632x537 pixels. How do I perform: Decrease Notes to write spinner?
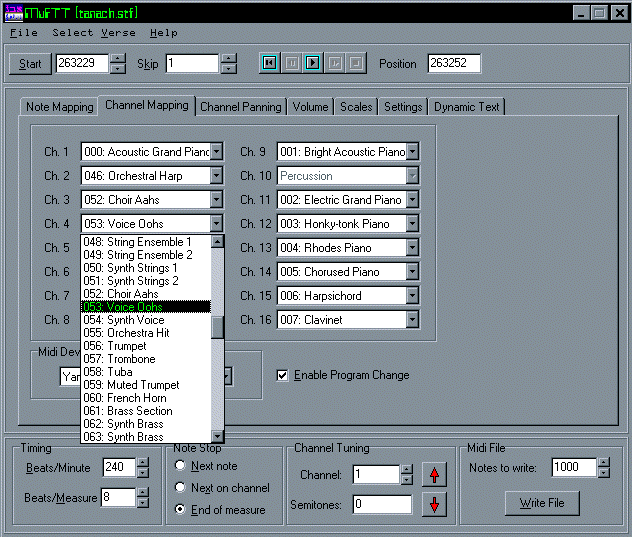[603, 472]
